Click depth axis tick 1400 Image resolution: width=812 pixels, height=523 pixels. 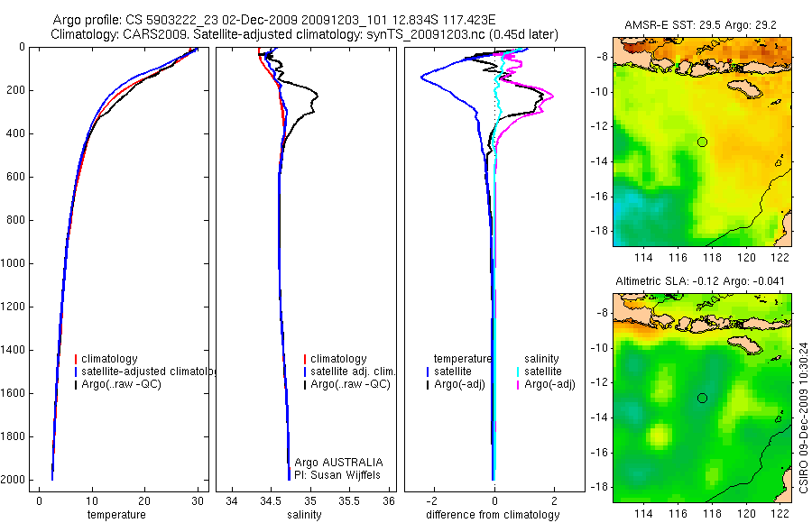(14, 350)
